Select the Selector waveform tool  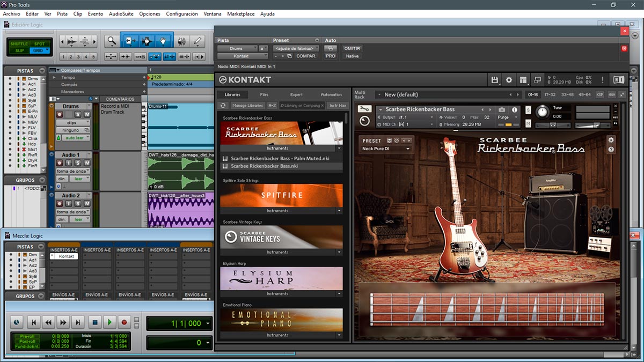coord(146,41)
